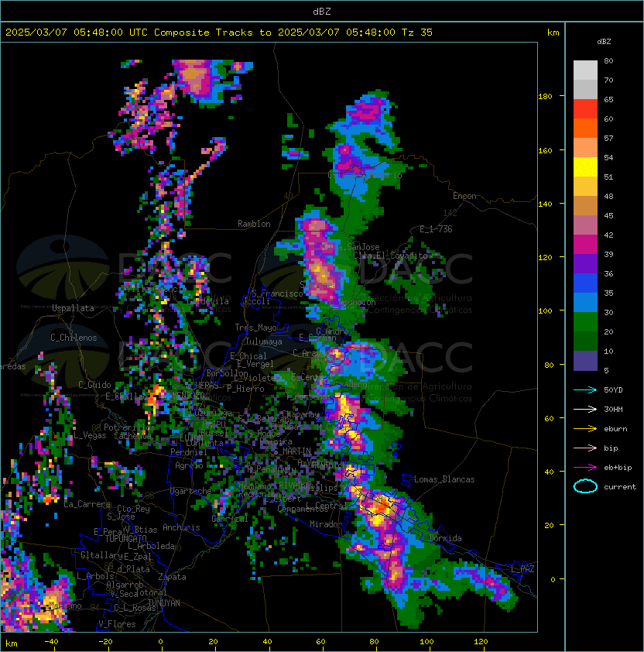Screen dimensions: 644x652
Task: Click the yellow eburn arrow in legend
Action: (x=585, y=429)
